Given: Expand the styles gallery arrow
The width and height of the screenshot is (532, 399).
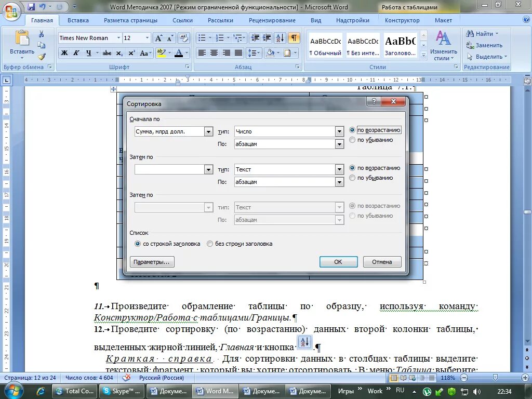Looking at the screenshot, I should [x=423, y=55].
